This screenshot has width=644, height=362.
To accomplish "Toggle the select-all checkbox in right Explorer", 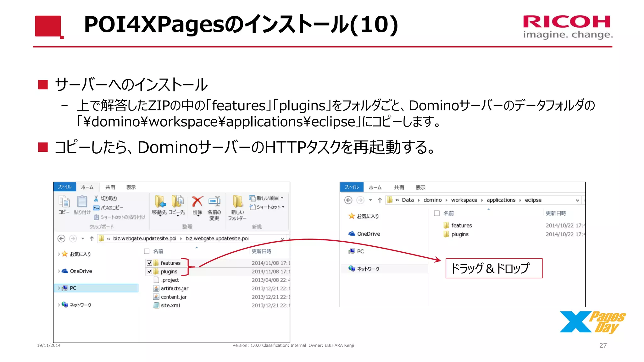I will click(x=437, y=213).
